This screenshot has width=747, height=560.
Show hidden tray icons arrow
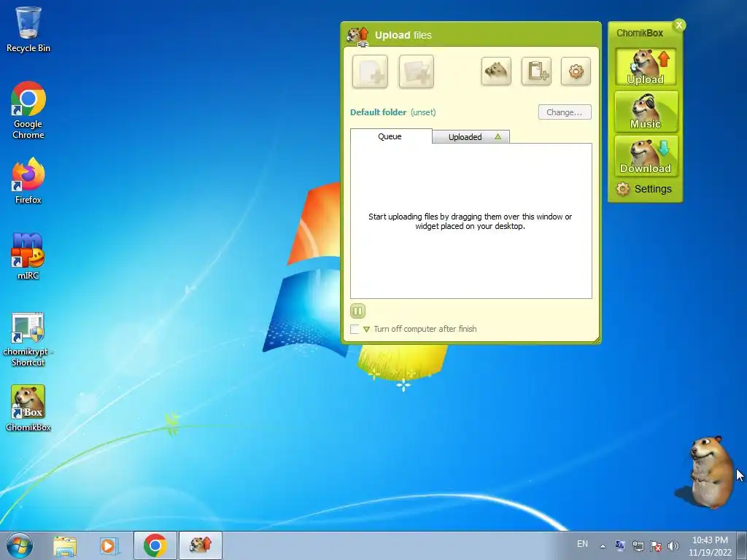coord(603,546)
